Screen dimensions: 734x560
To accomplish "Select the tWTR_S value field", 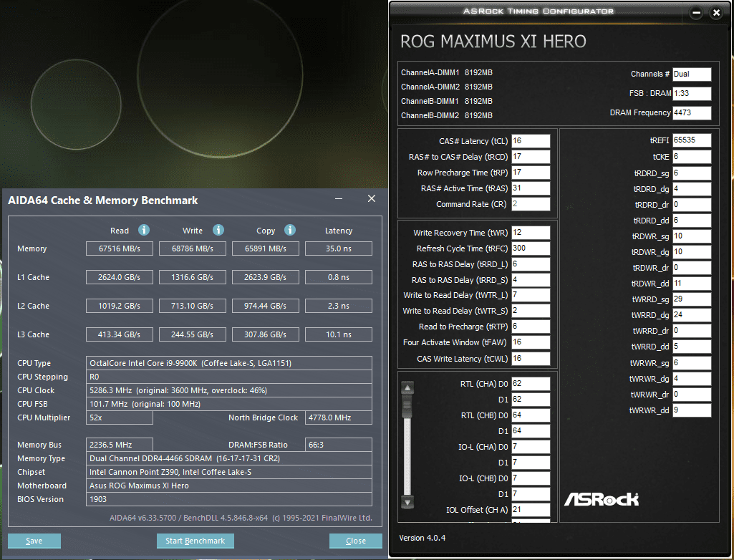I will (531, 311).
